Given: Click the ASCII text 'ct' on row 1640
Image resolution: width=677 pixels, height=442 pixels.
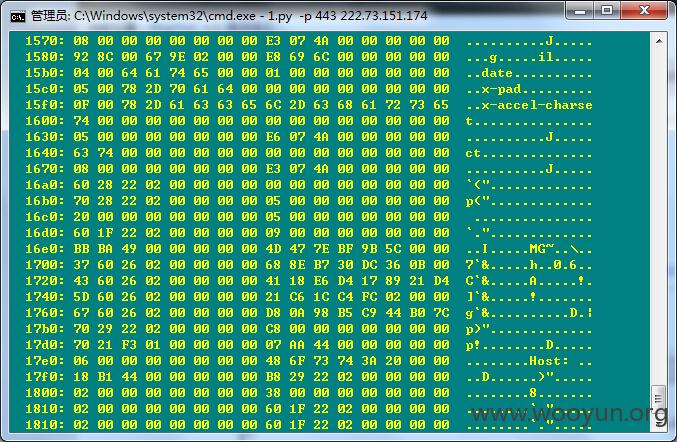Looking at the screenshot, I should (473, 153).
